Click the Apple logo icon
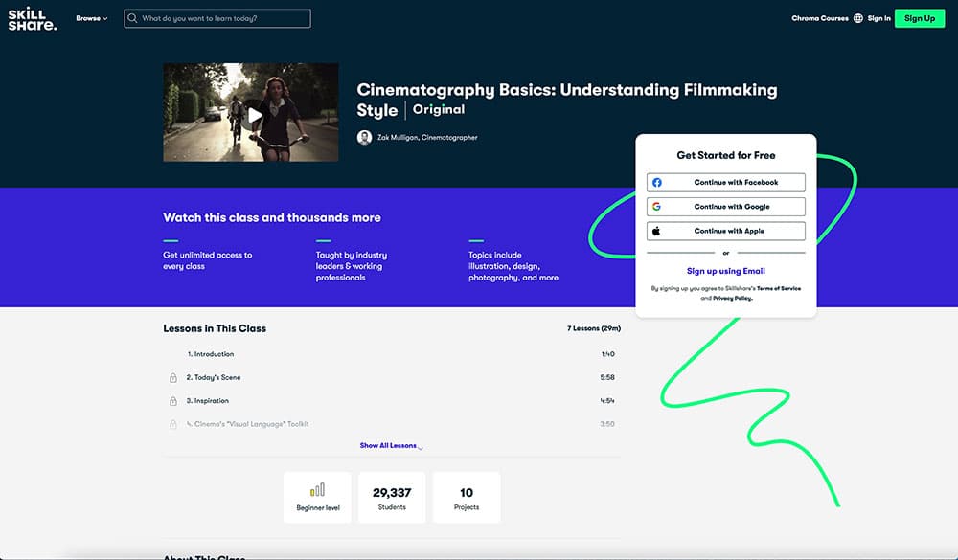 657,231
